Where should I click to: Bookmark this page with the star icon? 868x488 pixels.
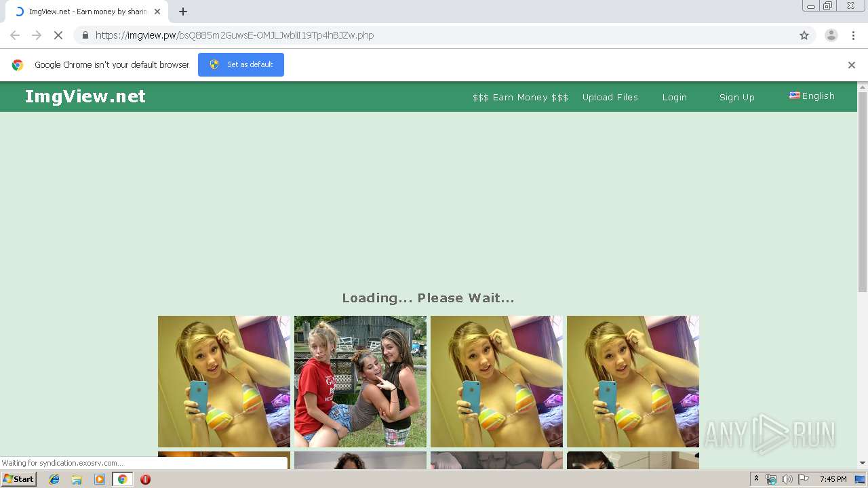click(x=804, y=35)
